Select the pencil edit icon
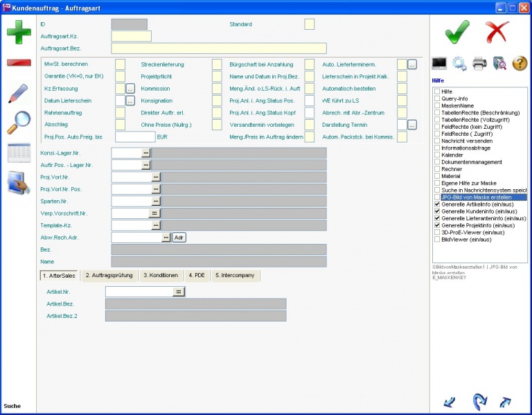 pos(19,93)
